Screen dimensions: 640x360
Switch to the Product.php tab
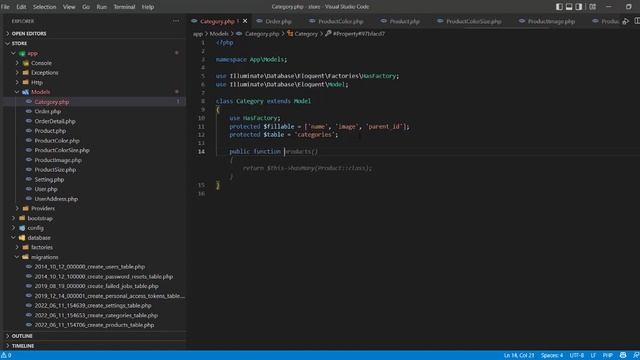[x=404, y=21]
